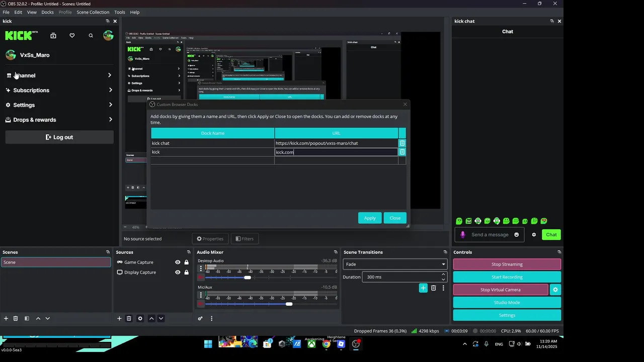Open the scene transition three-dot properties menu
This screenshot has width=644, height=362.
[443, 288]
